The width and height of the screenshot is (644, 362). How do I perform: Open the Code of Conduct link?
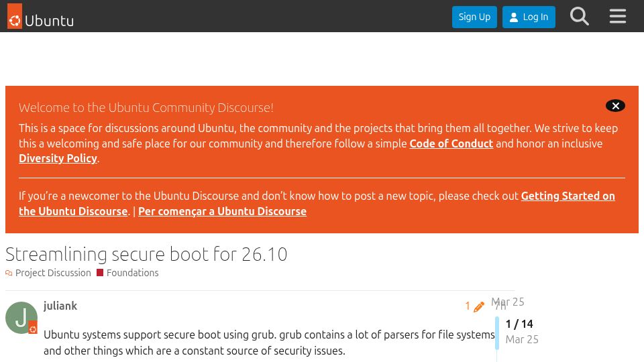click(x=451, y=143)
